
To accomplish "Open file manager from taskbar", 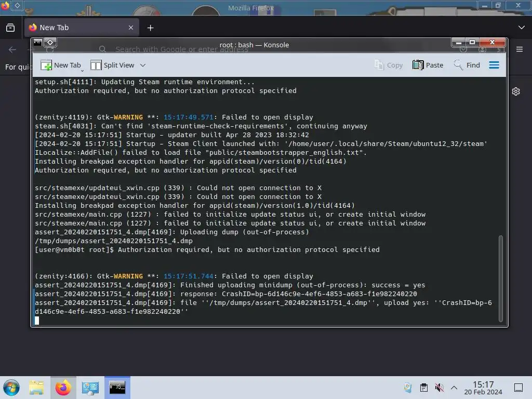I will tap(36, 388).
